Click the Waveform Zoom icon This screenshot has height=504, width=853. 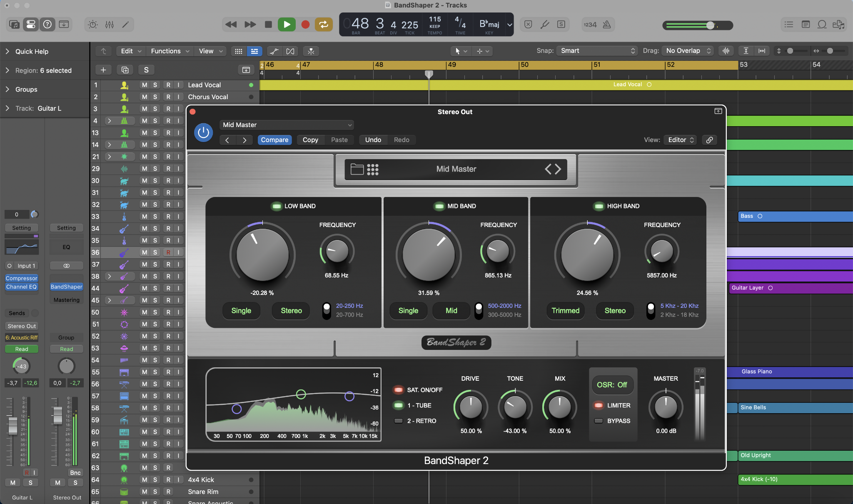pos(726,51)
